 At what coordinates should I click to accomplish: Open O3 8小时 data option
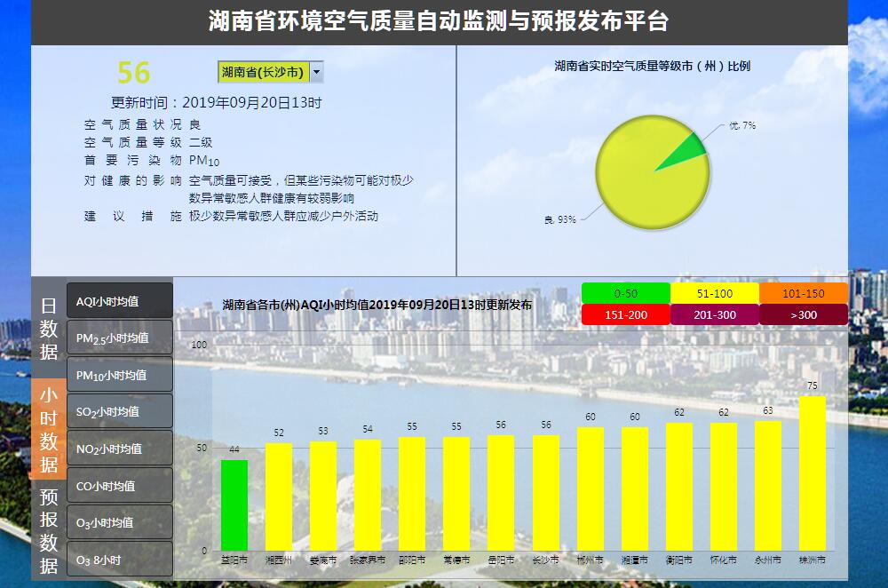point(120,560)
